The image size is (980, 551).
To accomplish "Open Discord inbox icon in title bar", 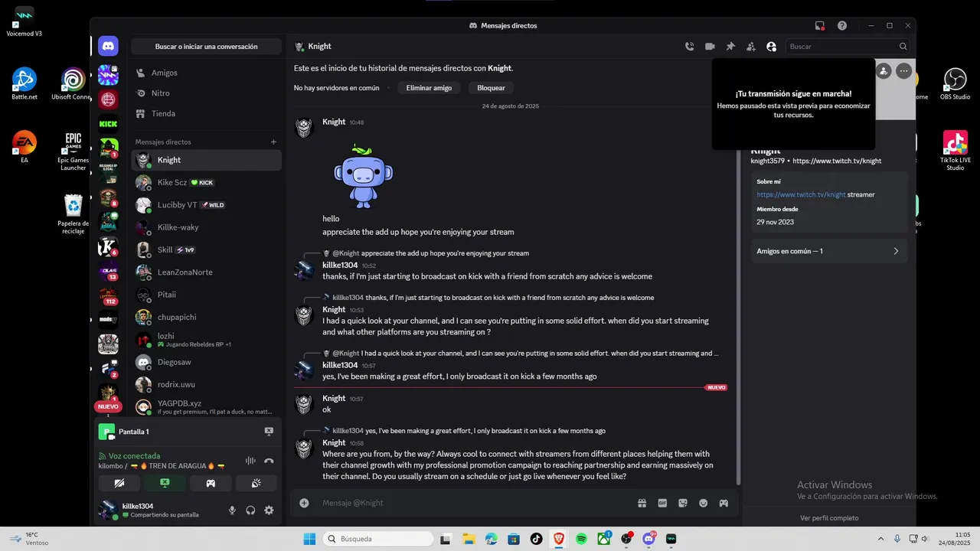I will [x=820, y=25].
